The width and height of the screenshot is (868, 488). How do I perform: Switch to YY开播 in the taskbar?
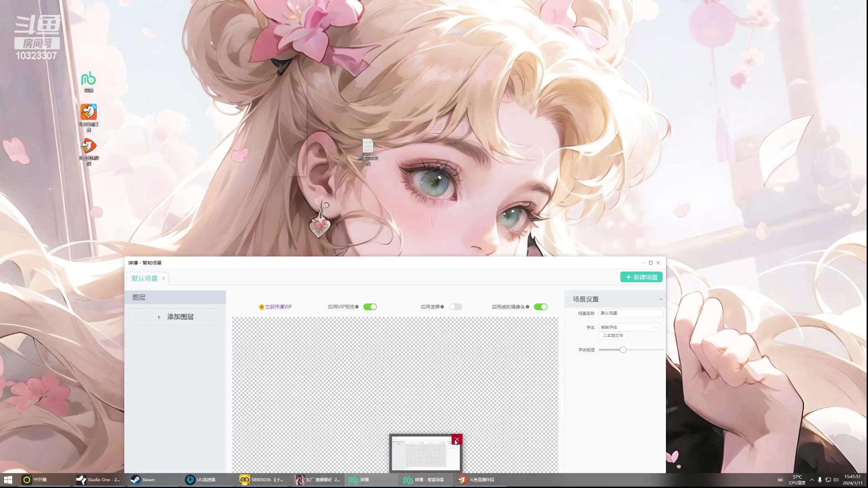43,479
